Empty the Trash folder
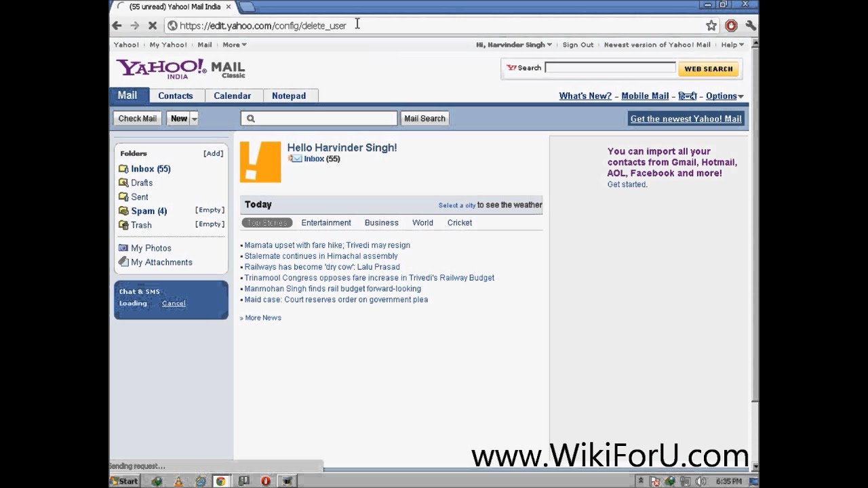 coord(210,224)
